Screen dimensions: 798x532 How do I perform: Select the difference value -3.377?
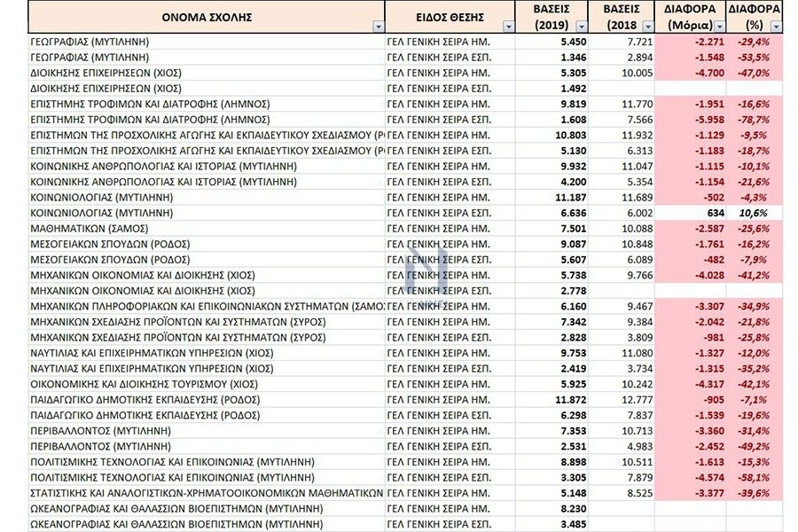pyautogui.click(x=691, y=493)
